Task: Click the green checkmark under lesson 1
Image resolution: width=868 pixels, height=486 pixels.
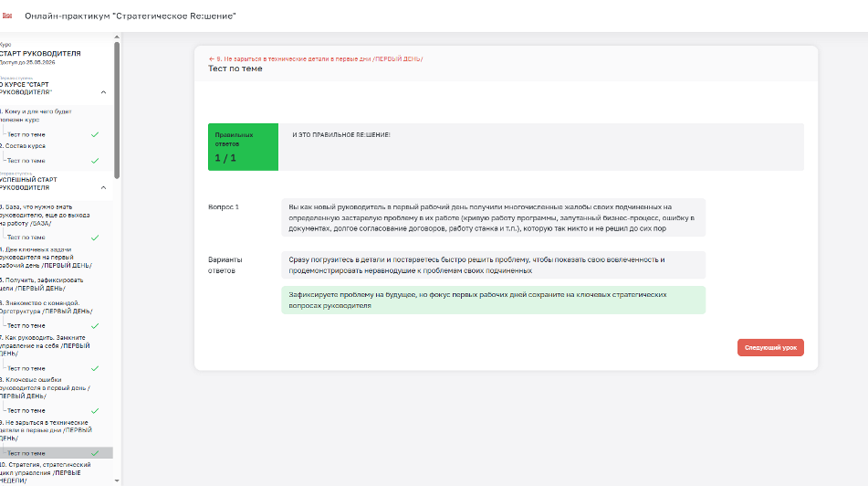Action: tap(95, 134)
